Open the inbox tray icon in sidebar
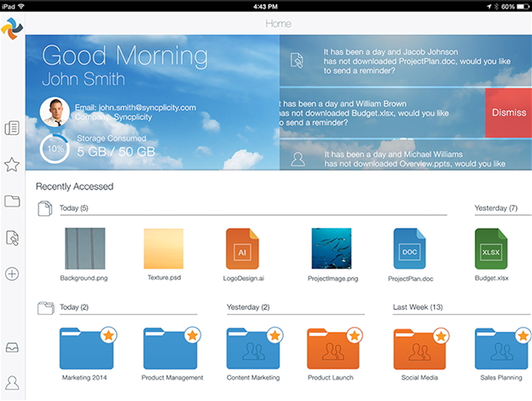The image size is (532, 401). [12, 347]
